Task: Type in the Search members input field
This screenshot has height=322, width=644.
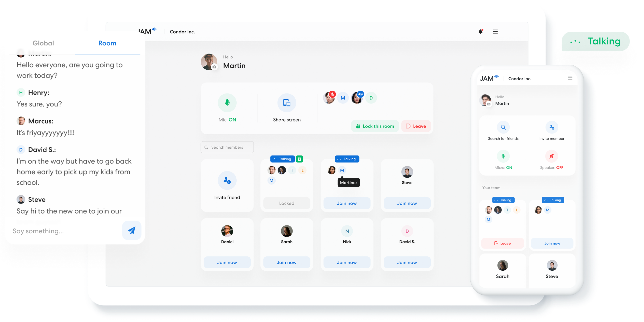Action: 227,147
